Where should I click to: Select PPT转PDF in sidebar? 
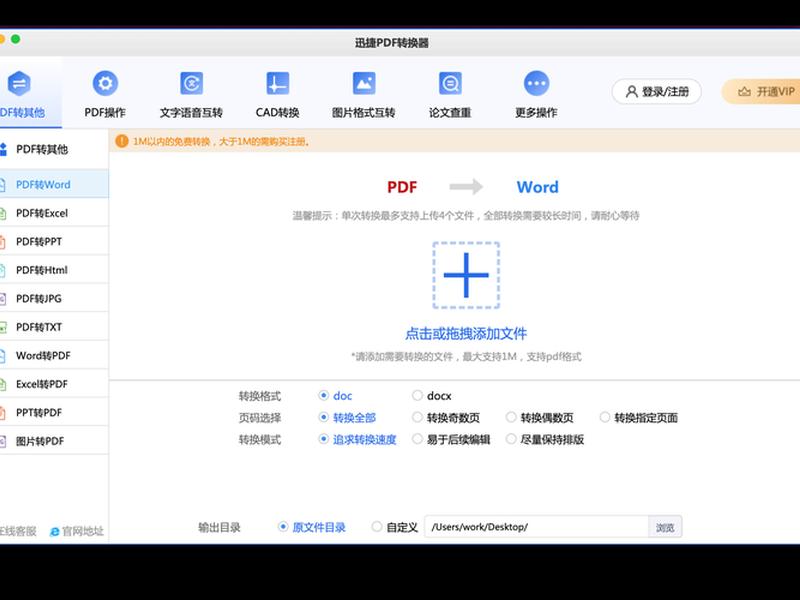[54, 413]
